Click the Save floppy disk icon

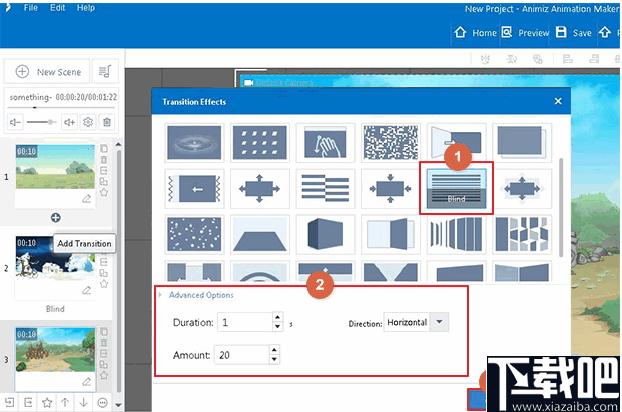tap(561, 32)
